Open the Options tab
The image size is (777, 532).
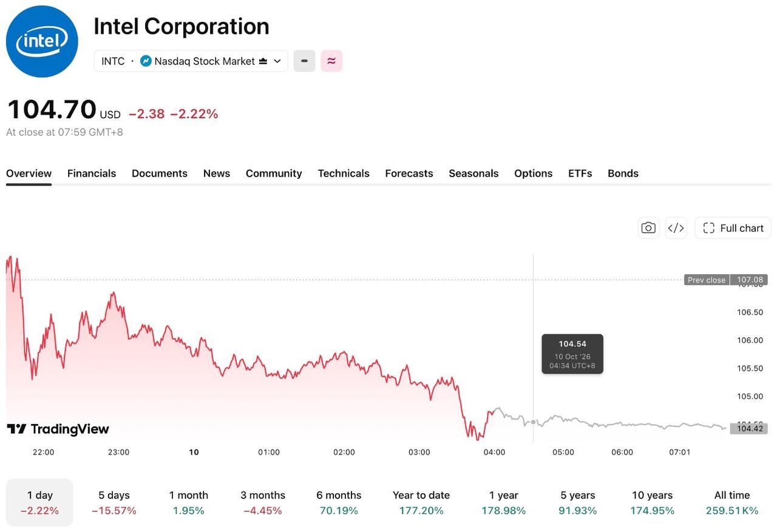click(534, 173)
